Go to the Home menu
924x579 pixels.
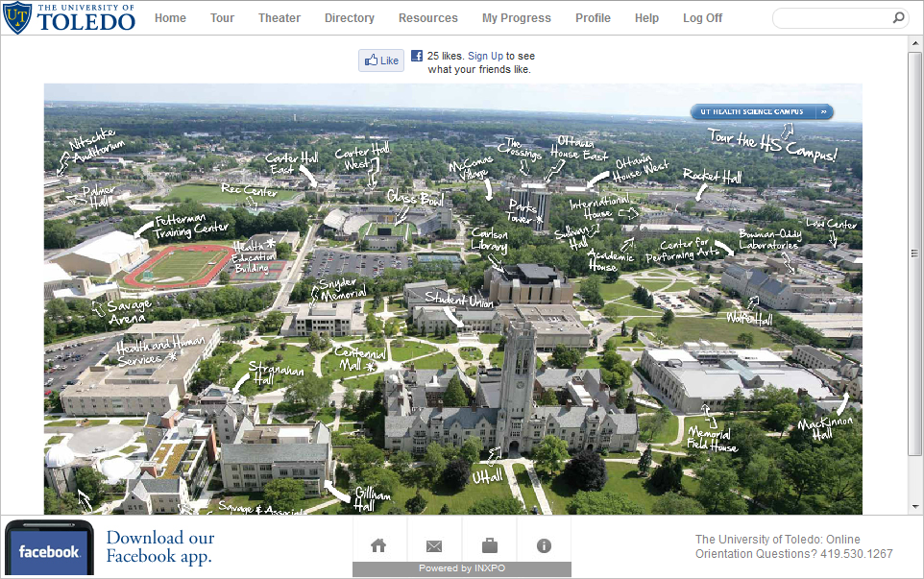170,18
